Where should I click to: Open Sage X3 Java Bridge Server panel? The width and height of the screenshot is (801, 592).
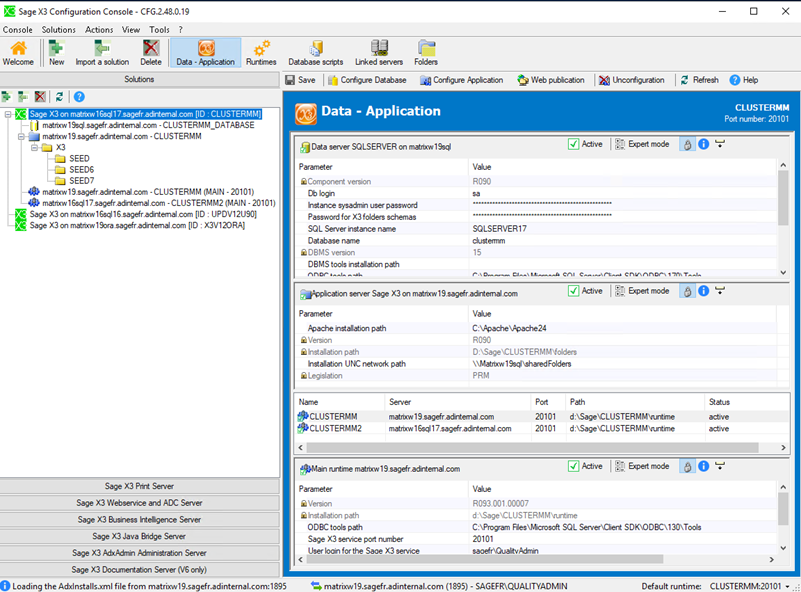point(139,536)
